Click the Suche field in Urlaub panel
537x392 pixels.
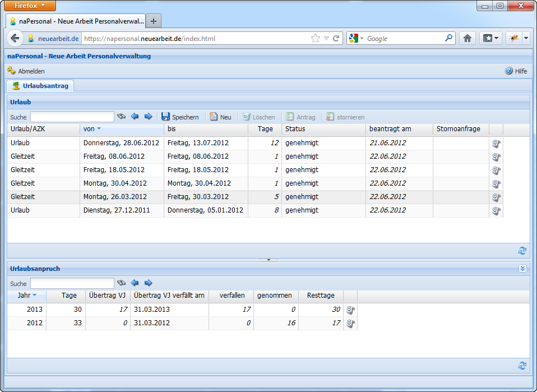[x=72, y=117]
